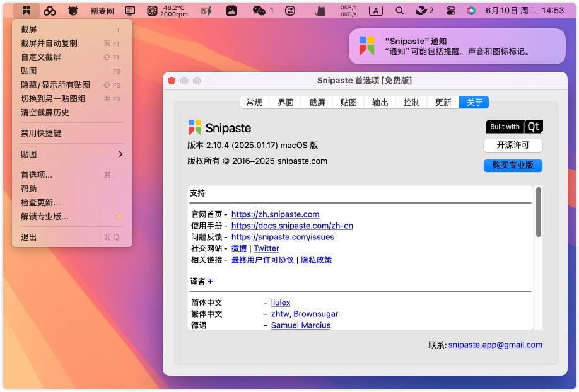Open the picture app icon in menu bar

click(231, 11)
